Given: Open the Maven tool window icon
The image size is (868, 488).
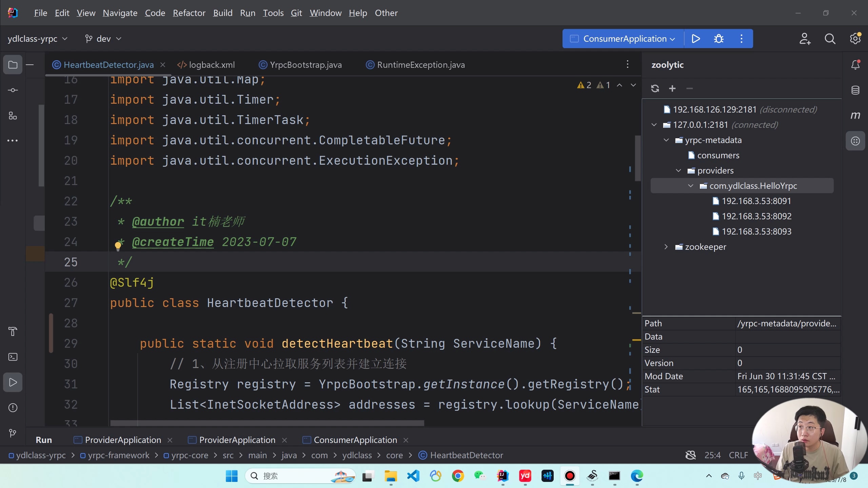Looking at the screenshot, I should coord(855,116).
